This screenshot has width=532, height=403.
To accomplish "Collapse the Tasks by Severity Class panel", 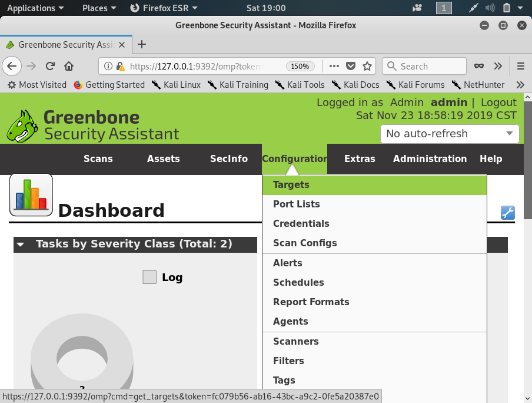I will [x=21, y=245].
